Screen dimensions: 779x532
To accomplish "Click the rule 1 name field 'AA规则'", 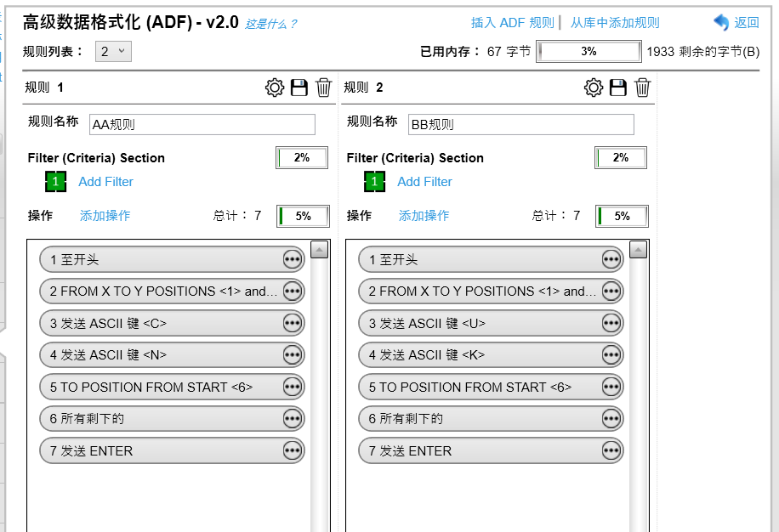I will pos(202,124).
